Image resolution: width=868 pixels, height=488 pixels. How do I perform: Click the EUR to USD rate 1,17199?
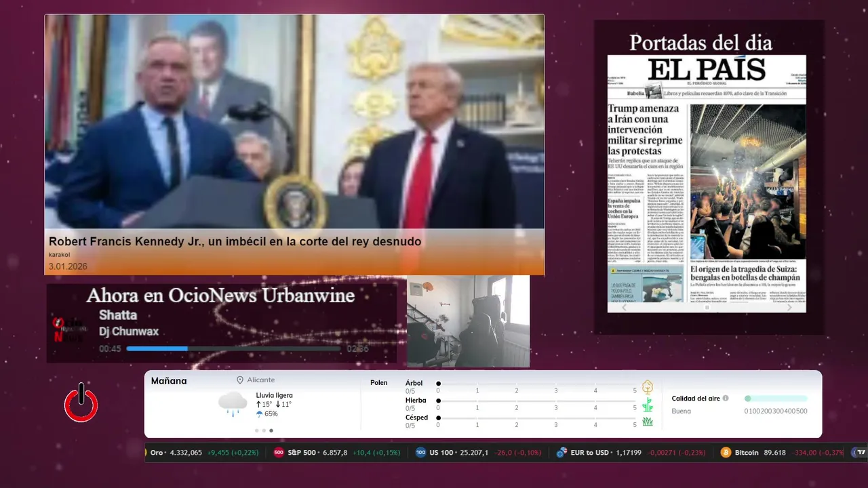click(629, 453)
